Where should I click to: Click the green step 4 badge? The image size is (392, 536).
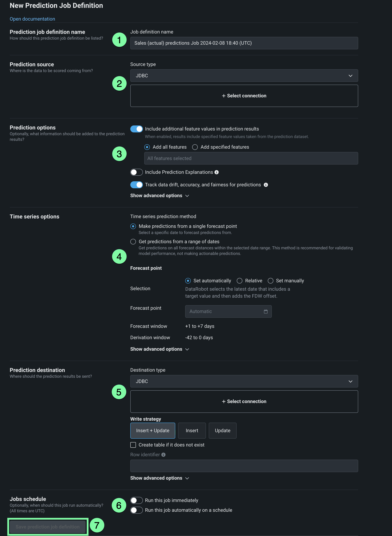pyautogui.click(x=119, y=256)
